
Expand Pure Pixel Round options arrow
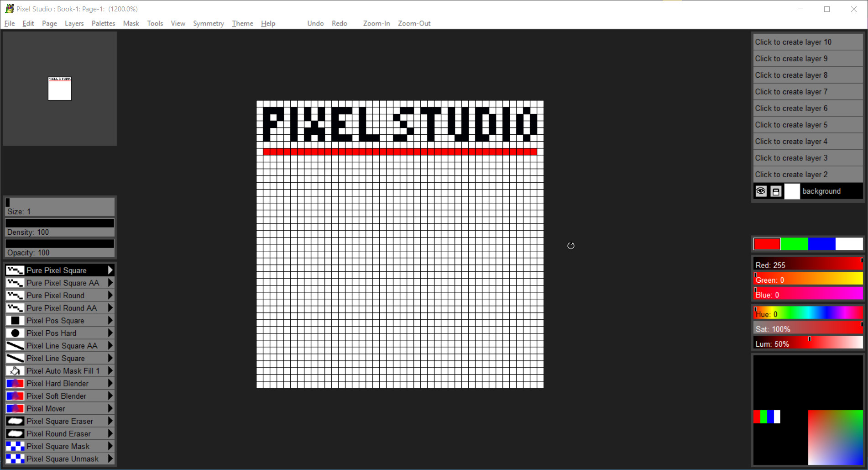[x=110, y=296]
